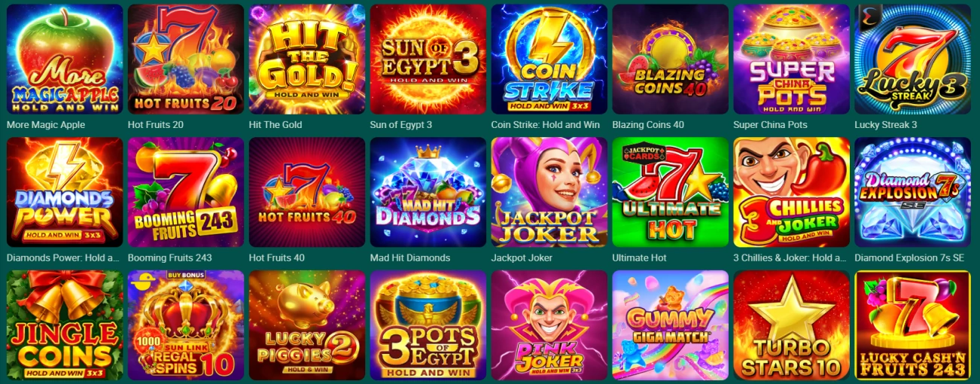Open Blazing Coins 40 game thumbnail
The image size is (980, 384).
[671, 59]
